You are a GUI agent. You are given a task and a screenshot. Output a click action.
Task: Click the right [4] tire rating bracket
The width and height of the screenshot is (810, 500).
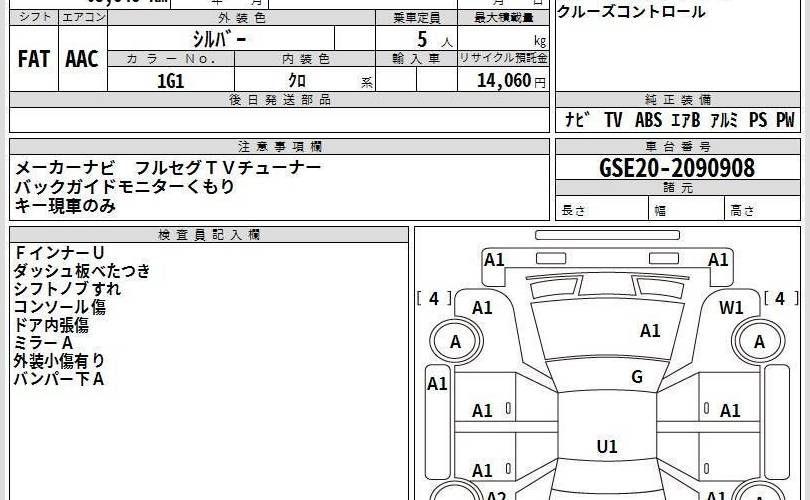pos(780,298)
